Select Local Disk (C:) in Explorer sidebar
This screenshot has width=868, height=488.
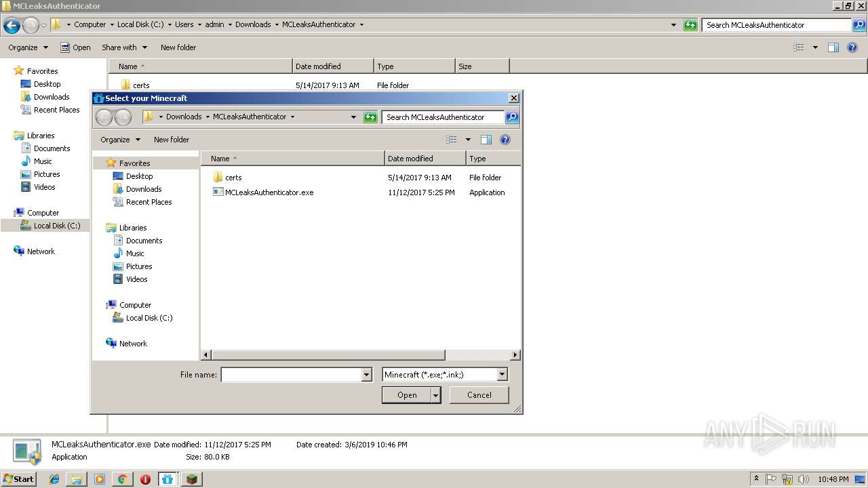pyautogui.click(x=57, y=226)
